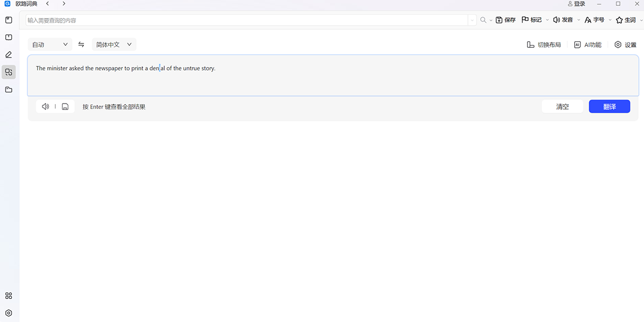
Task: Click the 清空 button
Action: (x=562, y=107)
